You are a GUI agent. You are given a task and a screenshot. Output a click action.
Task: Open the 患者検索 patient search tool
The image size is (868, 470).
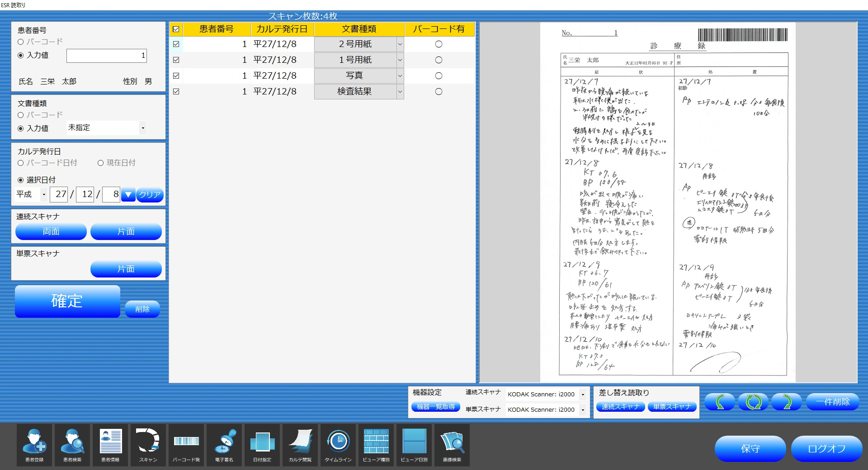coord(72,445)
